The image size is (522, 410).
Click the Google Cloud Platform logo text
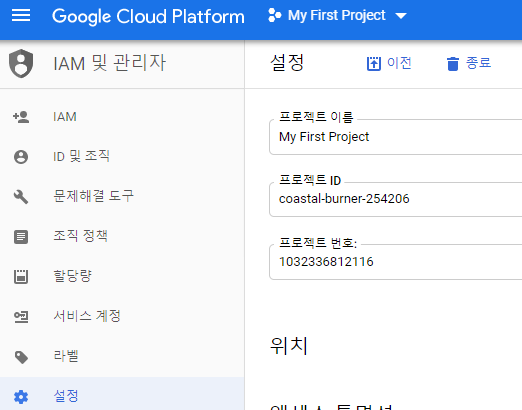point(148,16)
